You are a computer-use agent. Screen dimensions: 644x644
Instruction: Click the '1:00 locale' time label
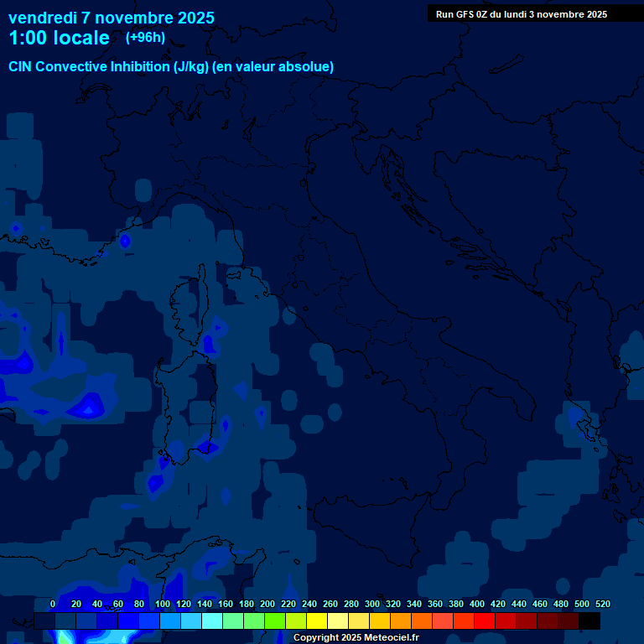[x=60, y=38]
